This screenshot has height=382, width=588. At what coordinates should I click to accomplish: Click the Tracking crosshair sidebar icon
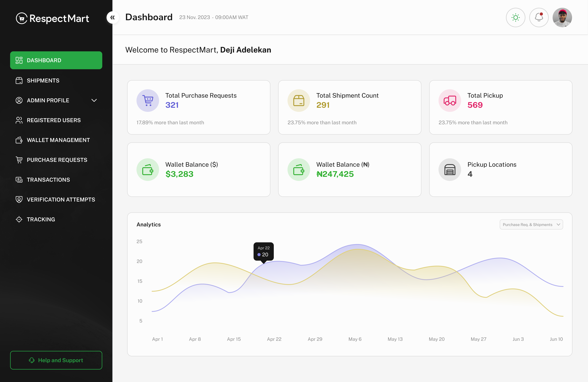[19, 219]
